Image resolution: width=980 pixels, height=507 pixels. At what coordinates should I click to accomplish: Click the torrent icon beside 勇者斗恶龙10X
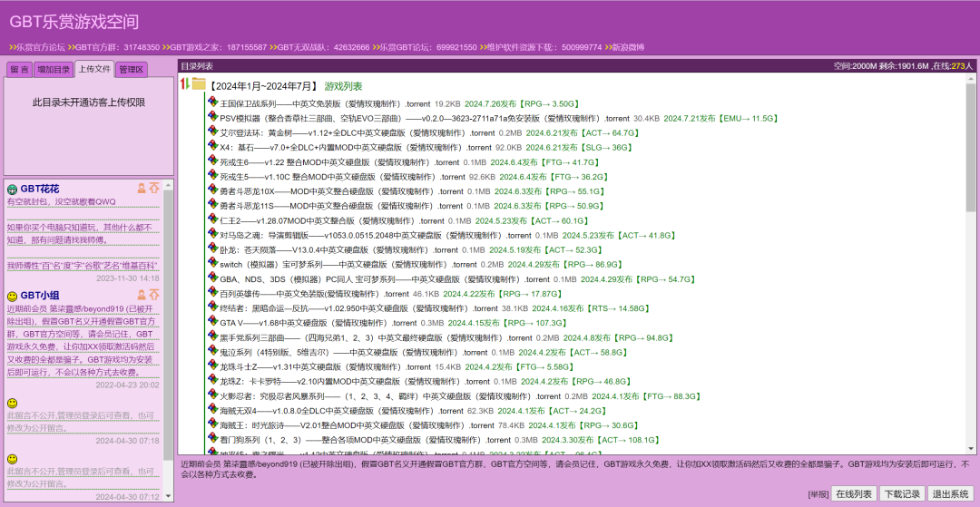click(212, 190)
